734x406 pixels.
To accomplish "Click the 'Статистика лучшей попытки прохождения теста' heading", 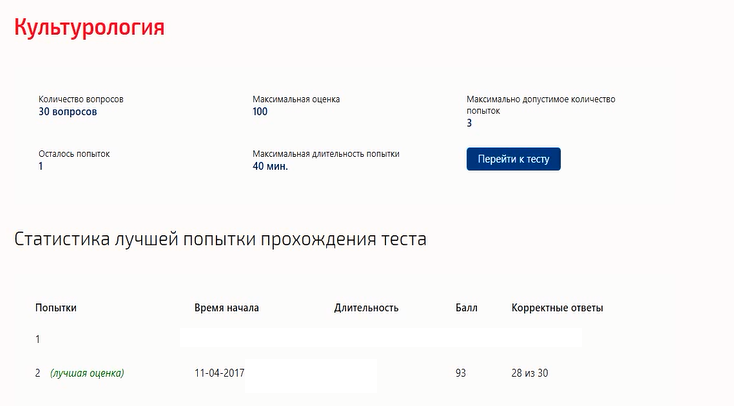I will pyautogui.click(x=220, y=239).
